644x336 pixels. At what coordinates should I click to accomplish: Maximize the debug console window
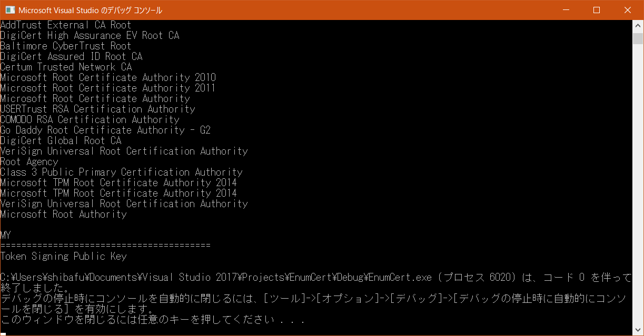click(596, 10)
